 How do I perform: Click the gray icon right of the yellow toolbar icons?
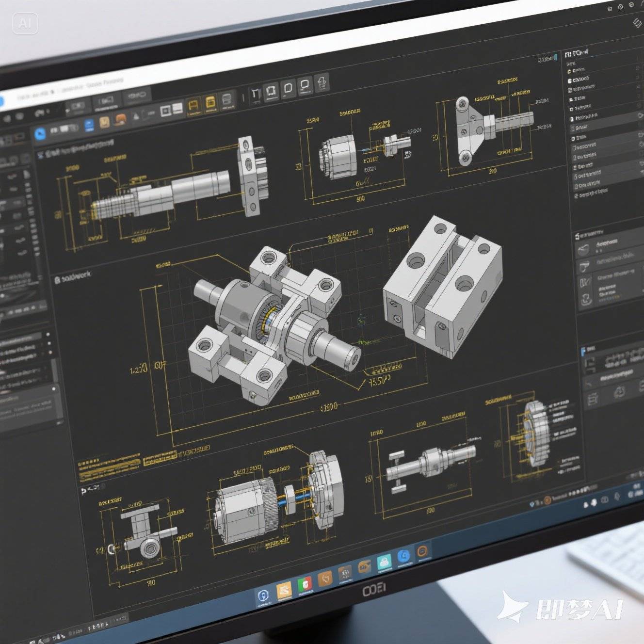tap(227, 101)
